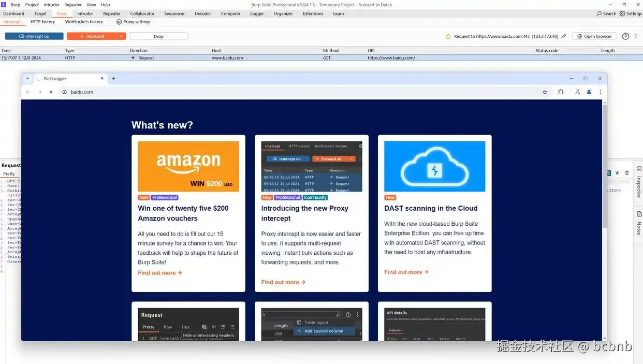
Task: Open the Burp menu
Action: [x=16, y=5]
